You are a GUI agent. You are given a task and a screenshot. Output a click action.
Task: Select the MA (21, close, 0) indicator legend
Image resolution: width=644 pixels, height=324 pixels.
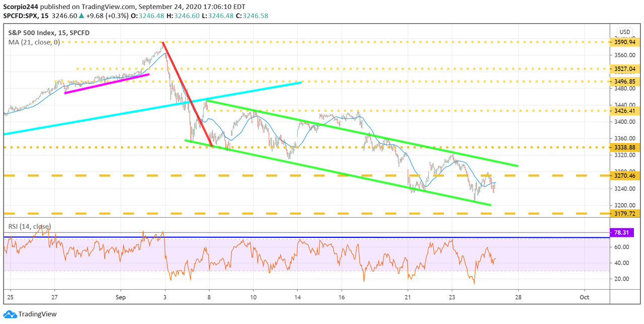34,42
